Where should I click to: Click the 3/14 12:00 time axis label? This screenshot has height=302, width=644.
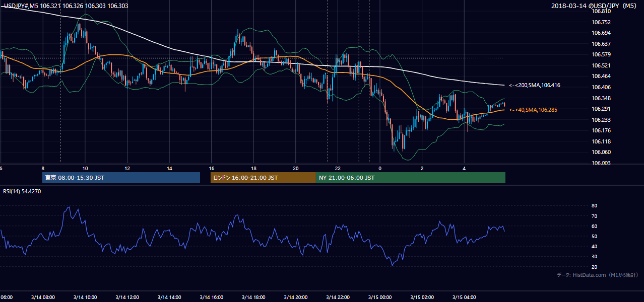click(127, 297)
